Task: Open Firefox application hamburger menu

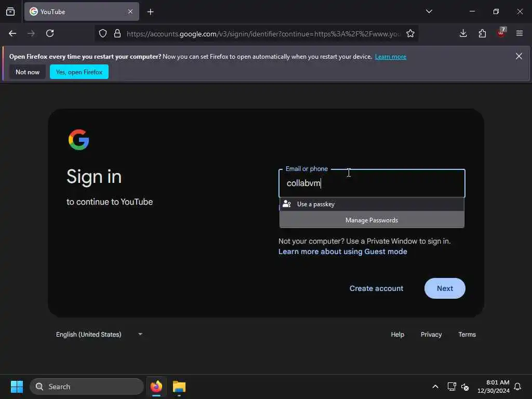Action: pos(520,33)
